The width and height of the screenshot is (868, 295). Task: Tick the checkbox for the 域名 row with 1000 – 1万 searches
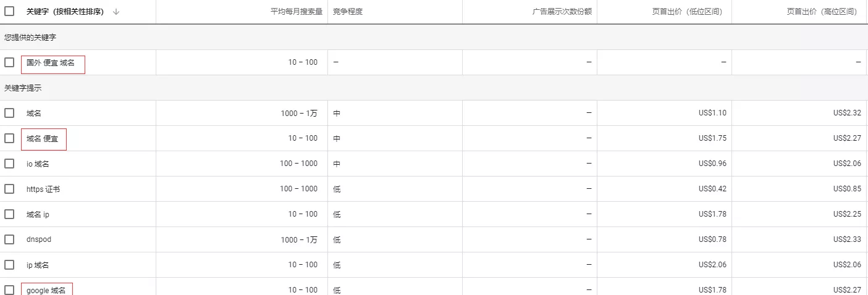(9, 113)
